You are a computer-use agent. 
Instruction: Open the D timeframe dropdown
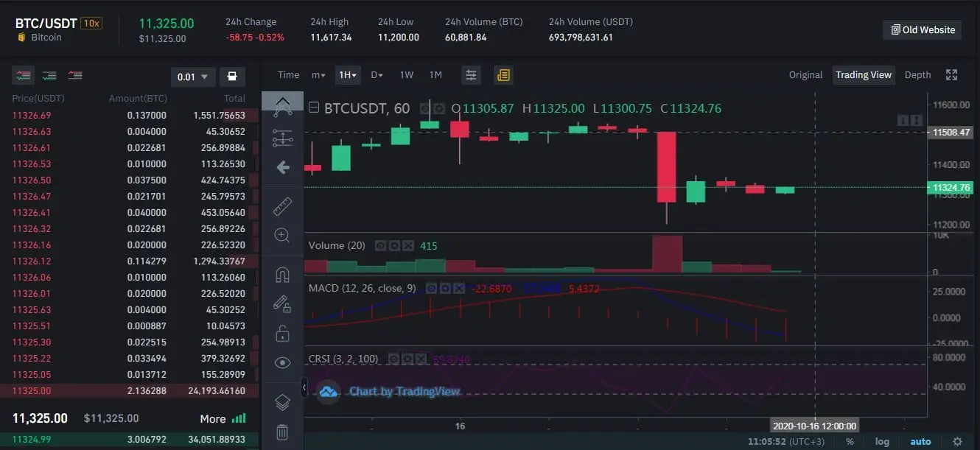(377, 74)
